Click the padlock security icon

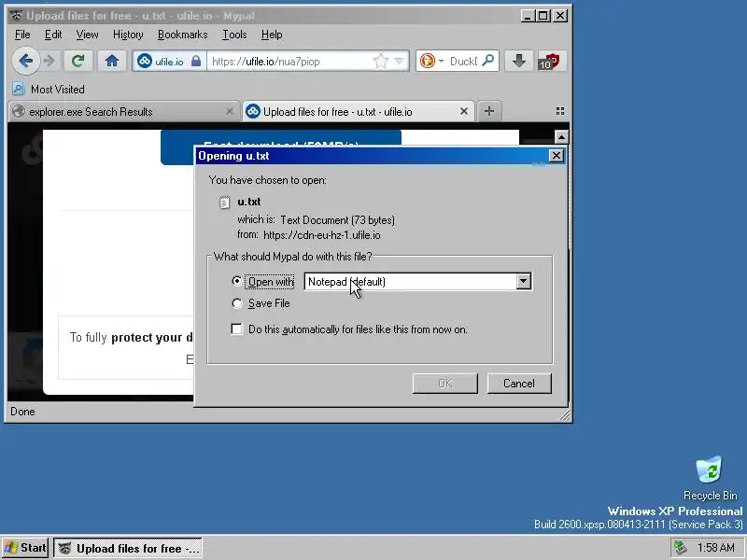196,61
